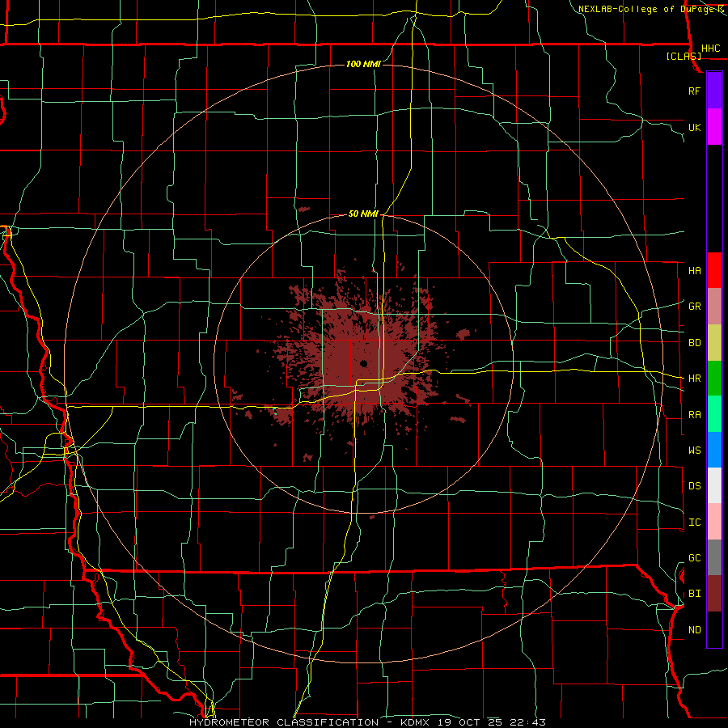The width and height of the screenshot is (728, 728).
Task: Click the mint RA color swatch
Action: click(x=714, y=413)
